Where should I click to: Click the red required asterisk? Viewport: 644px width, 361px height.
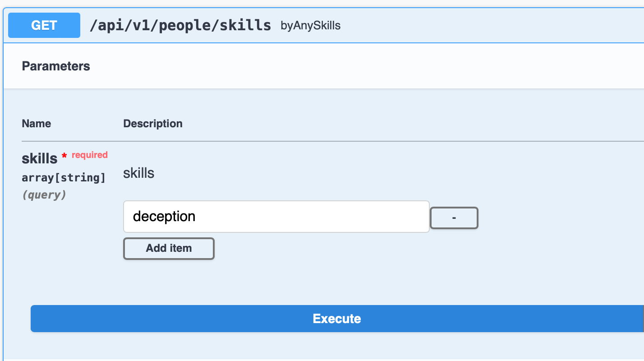64,156
